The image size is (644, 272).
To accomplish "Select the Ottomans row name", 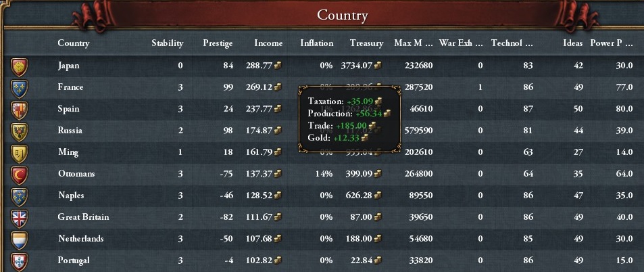I will [76, 174].
